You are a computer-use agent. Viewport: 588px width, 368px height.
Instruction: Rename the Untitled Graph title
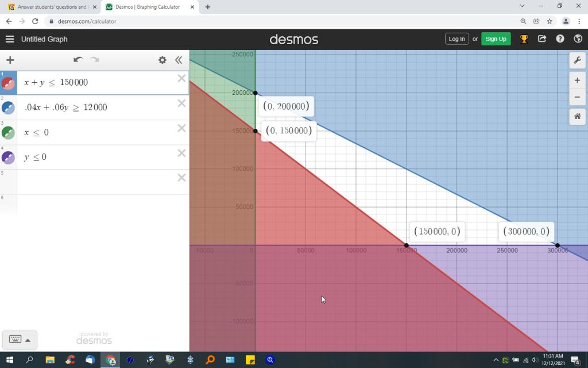(44, 39)
